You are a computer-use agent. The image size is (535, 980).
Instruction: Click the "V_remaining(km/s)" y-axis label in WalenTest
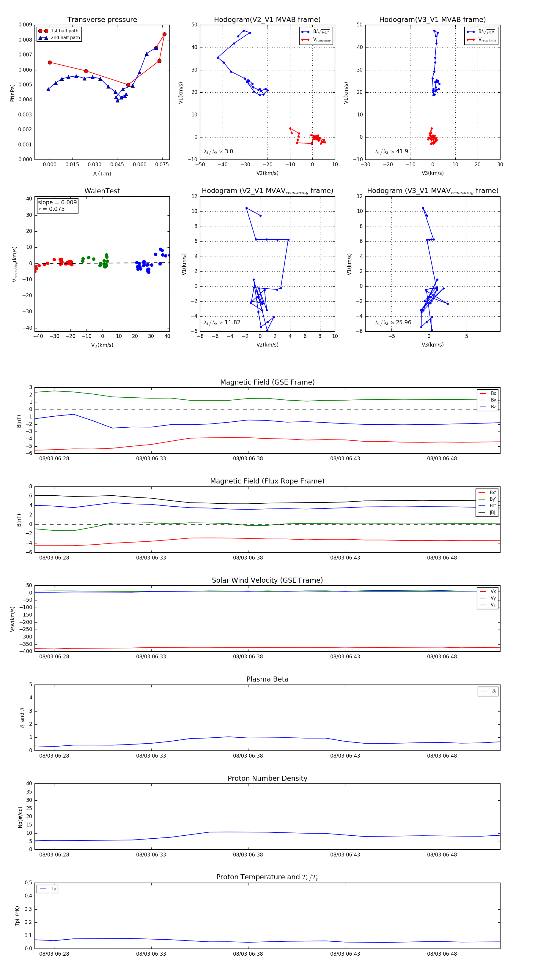pyautogui.click(x=15, y=264)
